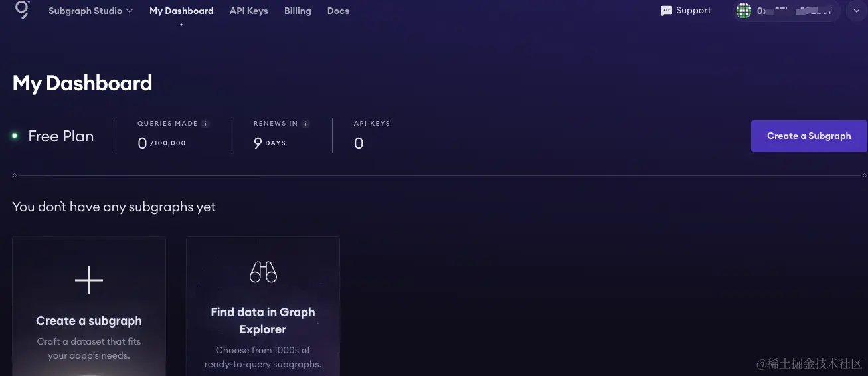Click the plus icon on Create card
Image resolution: width=868 pixels, height=376 pixels.
(89, 281)
